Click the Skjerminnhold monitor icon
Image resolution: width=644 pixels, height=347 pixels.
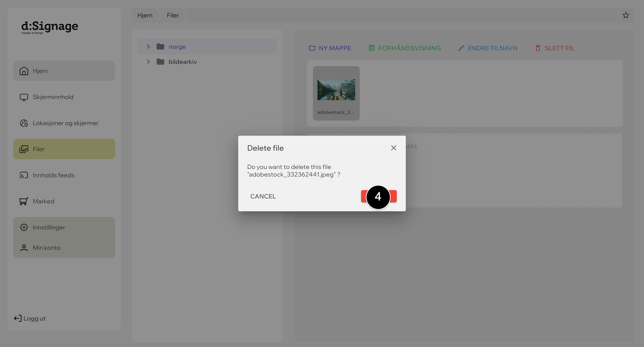point(24,97)
